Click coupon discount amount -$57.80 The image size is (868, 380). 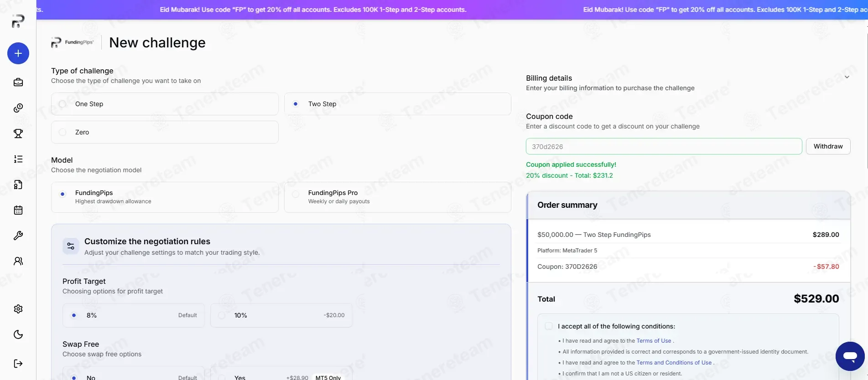click(826, 267)
